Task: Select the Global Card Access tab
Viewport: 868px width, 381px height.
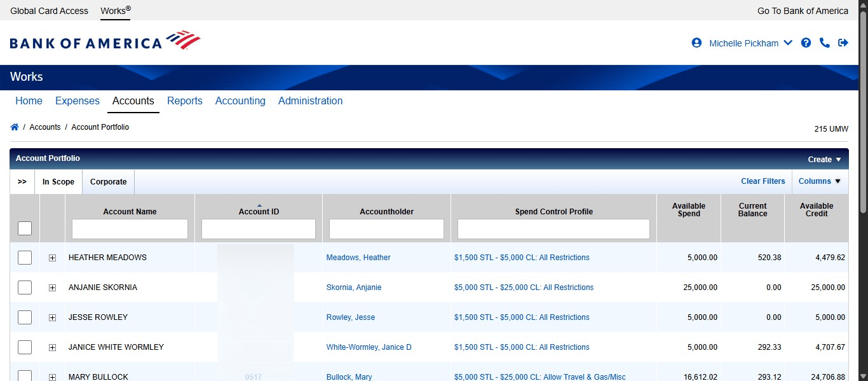Action: (49, 11)
